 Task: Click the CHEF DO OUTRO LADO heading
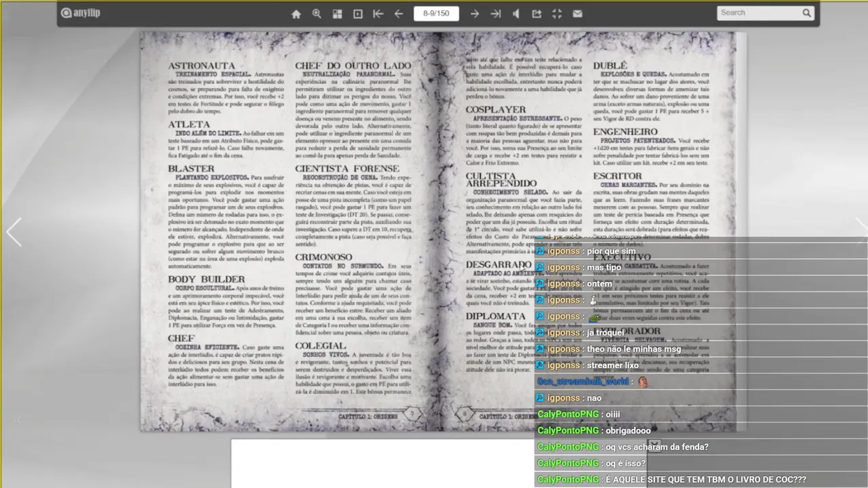click(353, 66)
